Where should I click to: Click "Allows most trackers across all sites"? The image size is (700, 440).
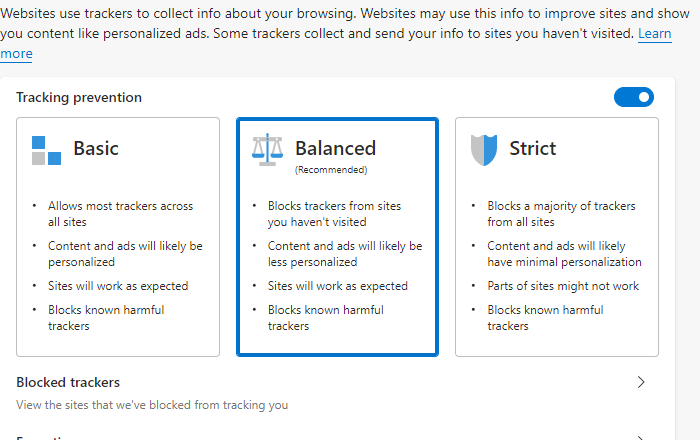click(x=120, y=214)
